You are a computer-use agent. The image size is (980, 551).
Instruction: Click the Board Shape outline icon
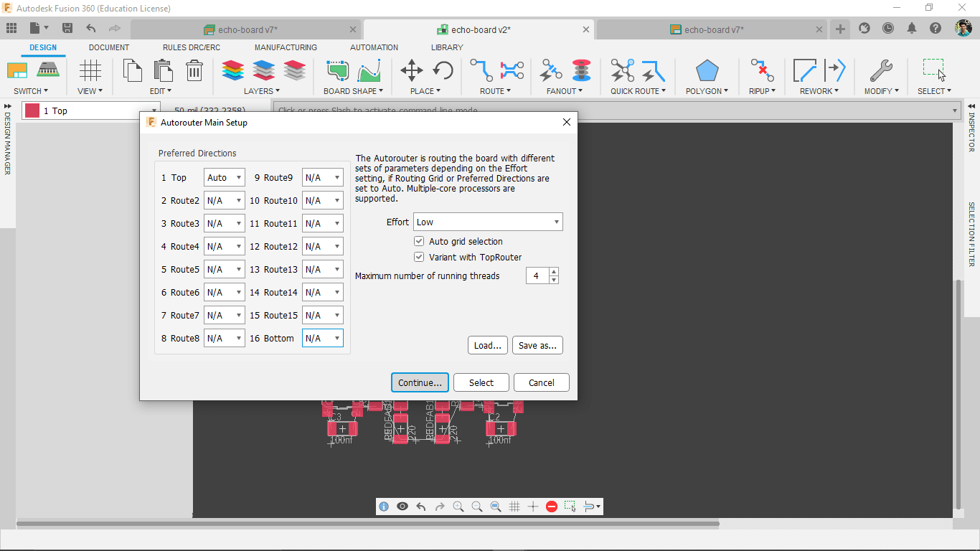(x=337, y=70)
